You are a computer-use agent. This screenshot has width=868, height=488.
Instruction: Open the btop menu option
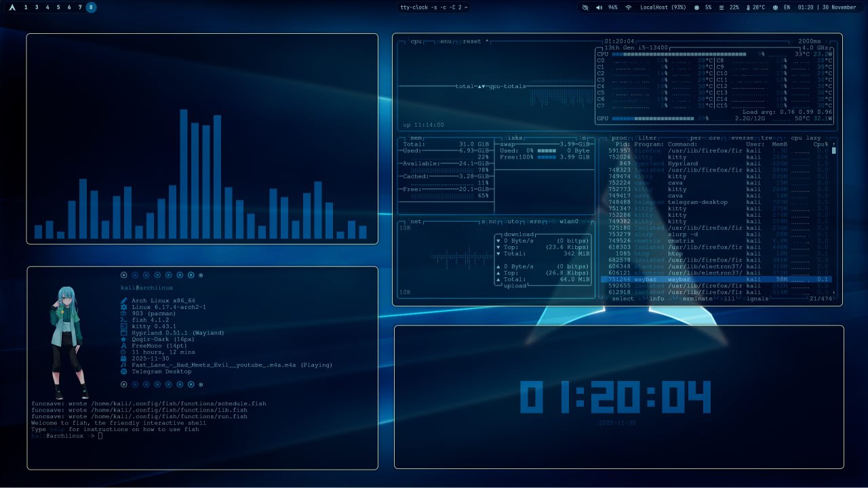pos(446,41)
